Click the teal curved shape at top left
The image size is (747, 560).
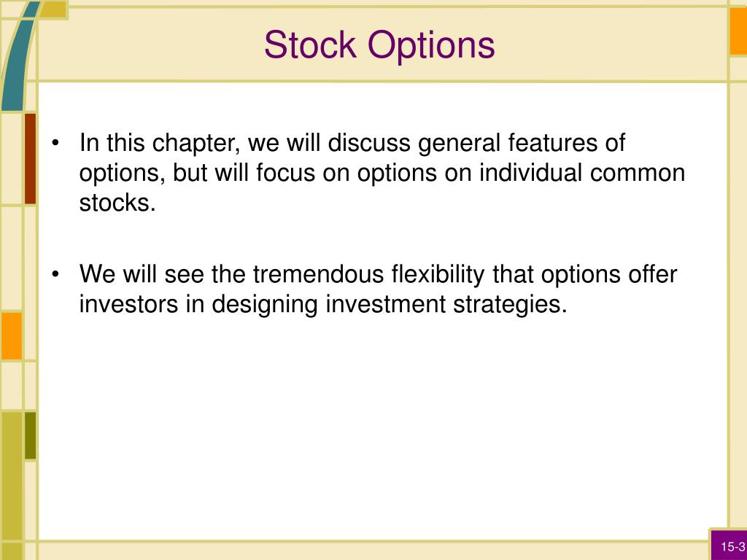(18, 56)
